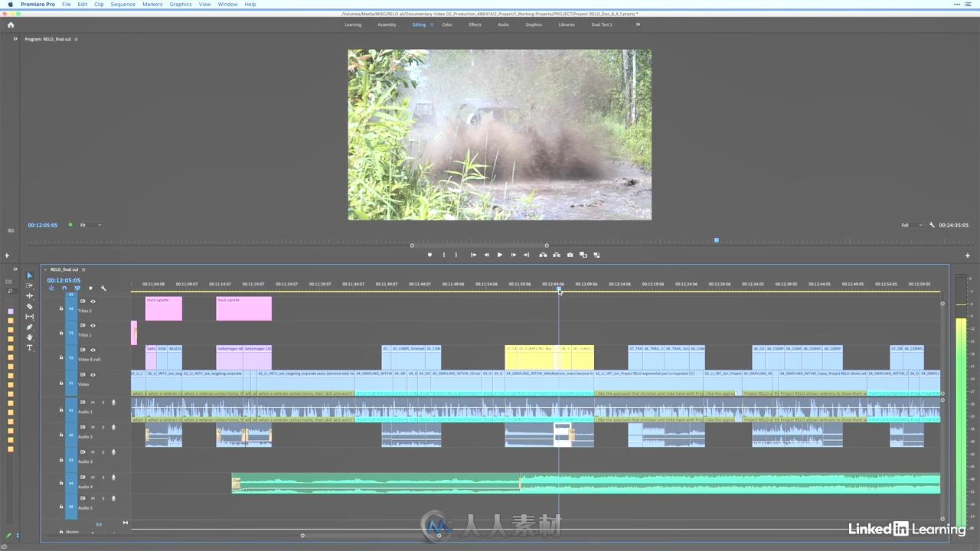
Task: Mute the Audio 1 track
Action: (x=93, y=403)
